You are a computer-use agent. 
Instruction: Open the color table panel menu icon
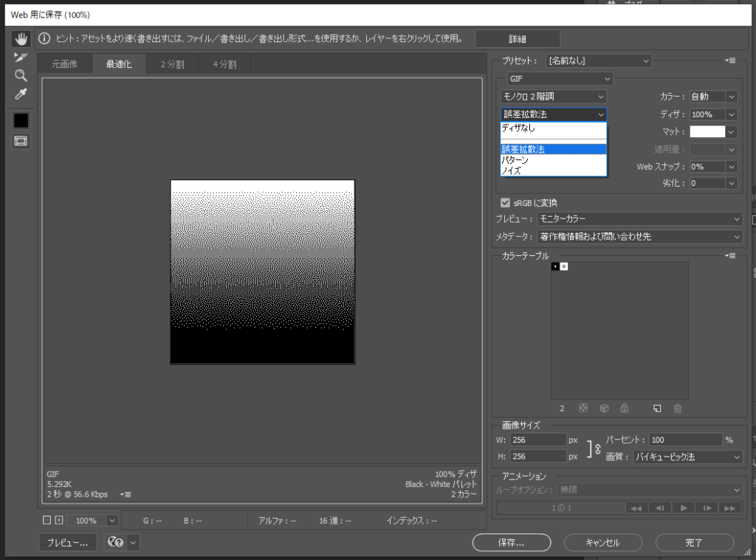point(731,256)
